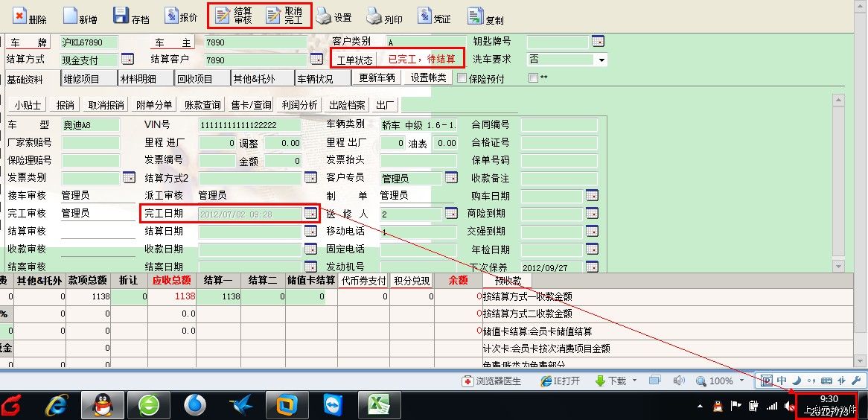Open the picker beside 结算方式 现金支付
The height and width of the screenshot is (420, 868).
(x=127, y=60)
